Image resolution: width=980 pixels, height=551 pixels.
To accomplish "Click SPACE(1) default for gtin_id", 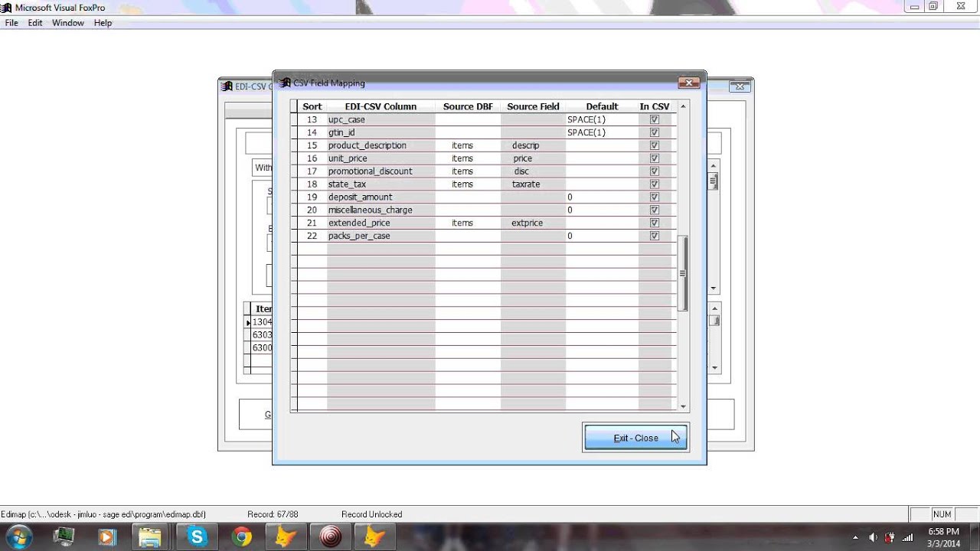I will point(602,133).
